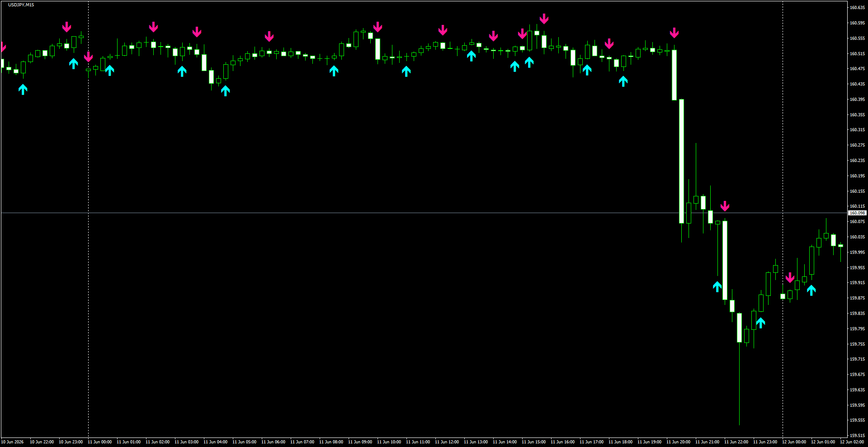The height and width of the screenshot is (447, 868).
Task: Click the 160.515 price scale label
Action: [857, 53]
